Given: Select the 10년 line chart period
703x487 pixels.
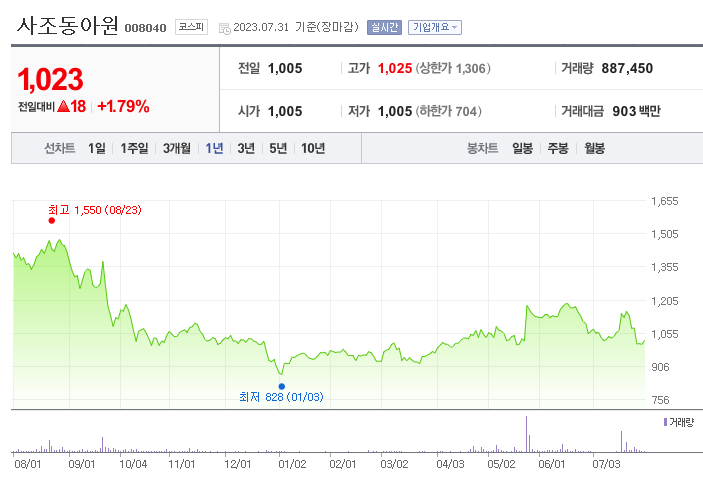Looking at the screenshot, I should pyautogui.click(x=313, y=148).
